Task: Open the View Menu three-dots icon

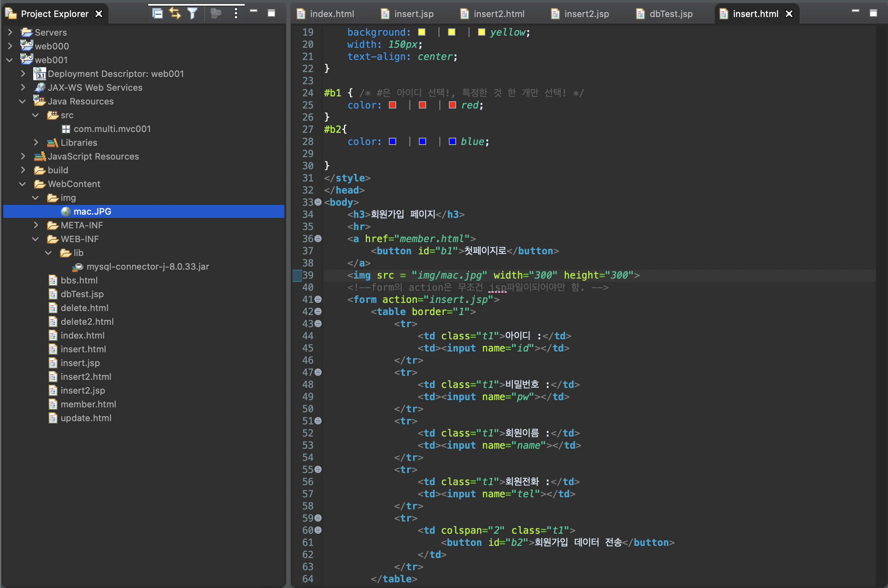Action: (236, 14)
